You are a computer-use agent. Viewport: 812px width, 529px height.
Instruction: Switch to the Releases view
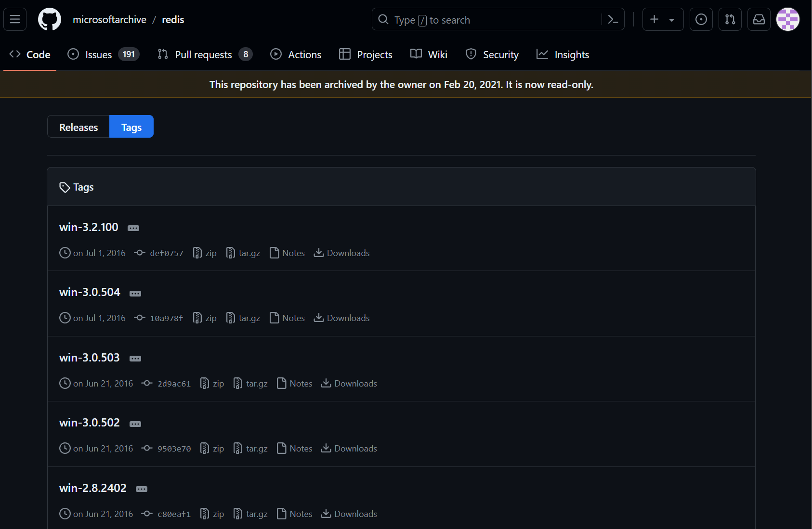pos(79,127)
